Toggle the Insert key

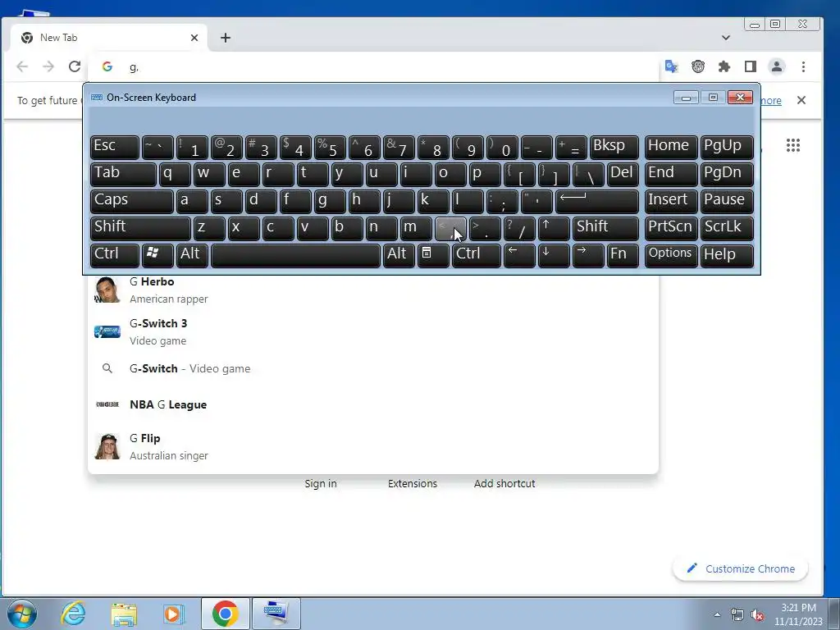(671, 201)
